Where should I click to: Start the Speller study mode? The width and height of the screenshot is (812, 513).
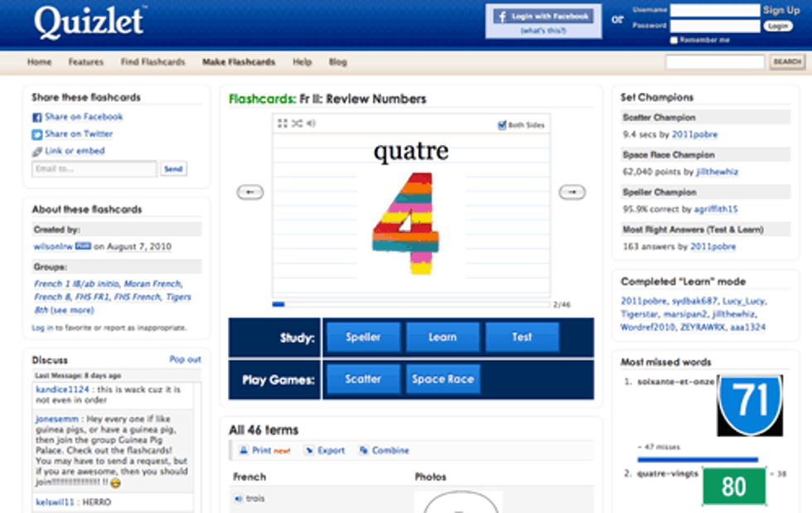(x=363, y=337)
